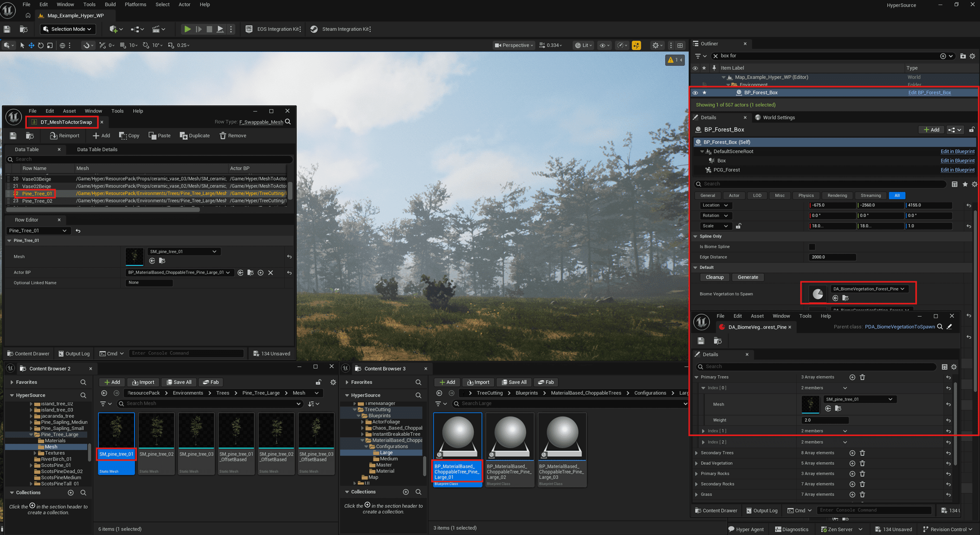Click the Cleanup button
Screen dimensions: 980x535
point(715,277)
